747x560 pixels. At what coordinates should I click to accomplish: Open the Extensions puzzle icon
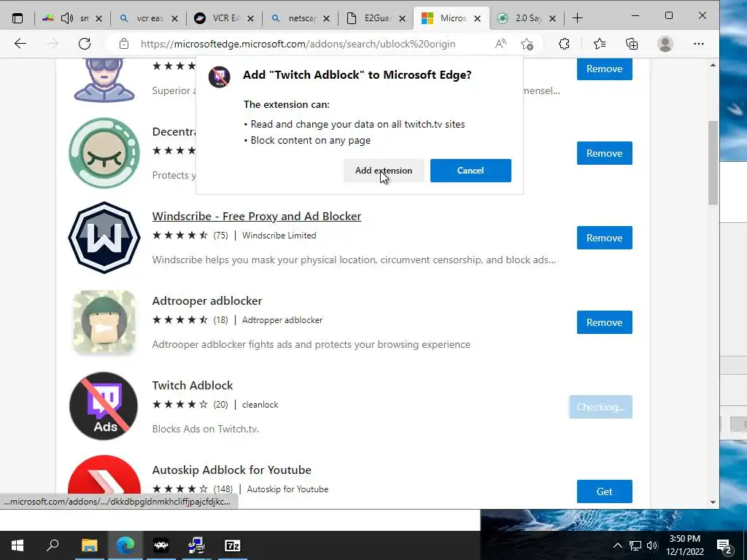564,44
